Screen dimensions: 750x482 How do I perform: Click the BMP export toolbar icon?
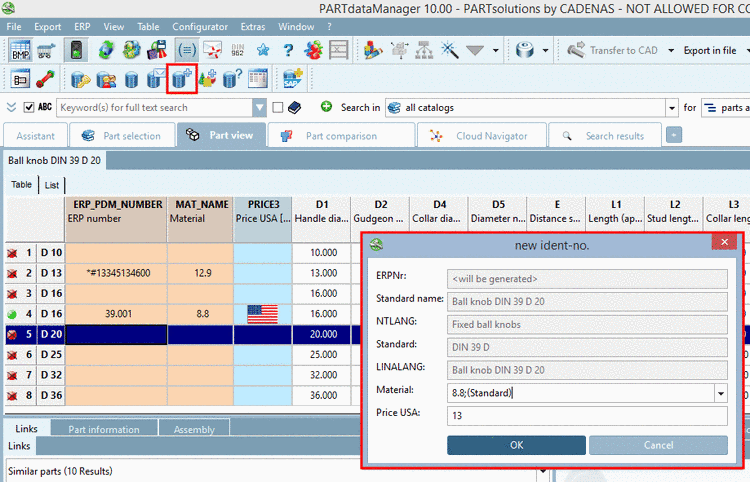coord(20,50)
